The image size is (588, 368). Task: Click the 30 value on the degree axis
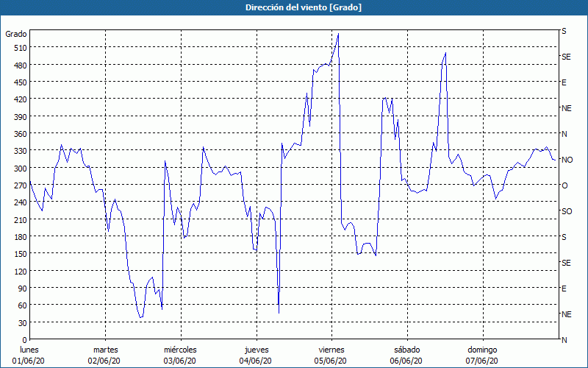tap(23, 323)
